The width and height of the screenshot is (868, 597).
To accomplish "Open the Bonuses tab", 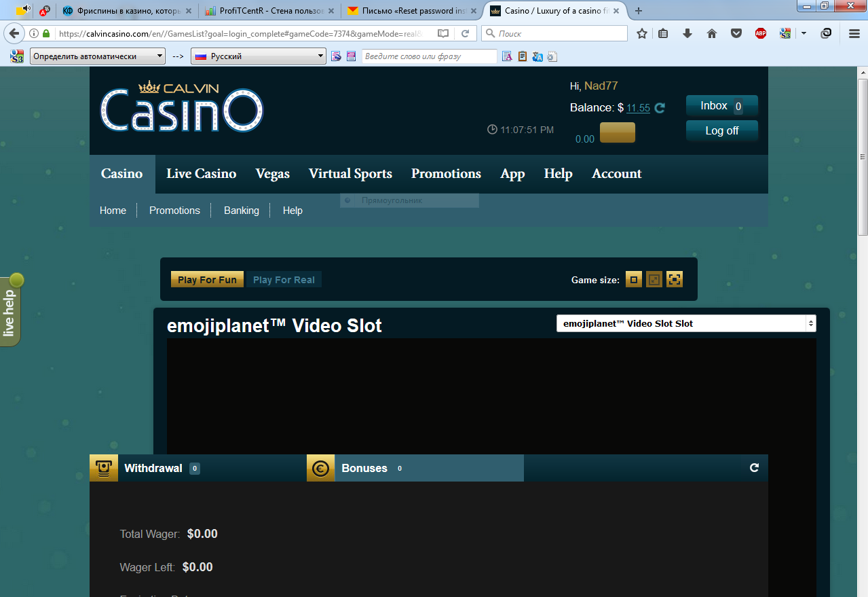I will [x=415, y=468].
